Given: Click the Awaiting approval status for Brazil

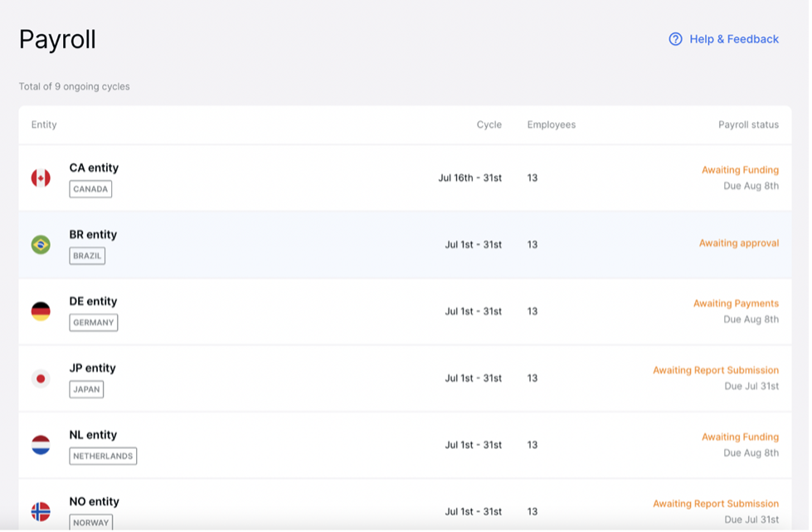Looking at the screenshot, I should 739,243.
